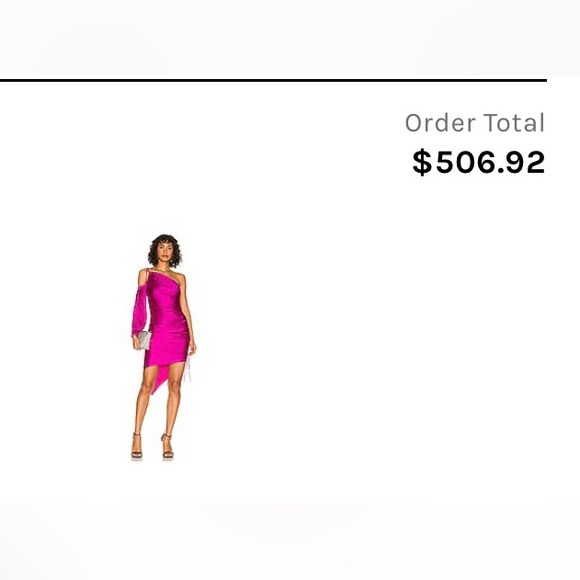Click the word Order in the label
Screen dimensions: 580x580
click(440, 123)
